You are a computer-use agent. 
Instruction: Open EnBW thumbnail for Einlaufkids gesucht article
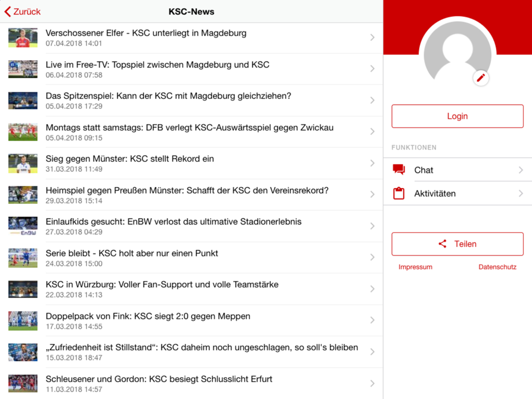[23, 226]
